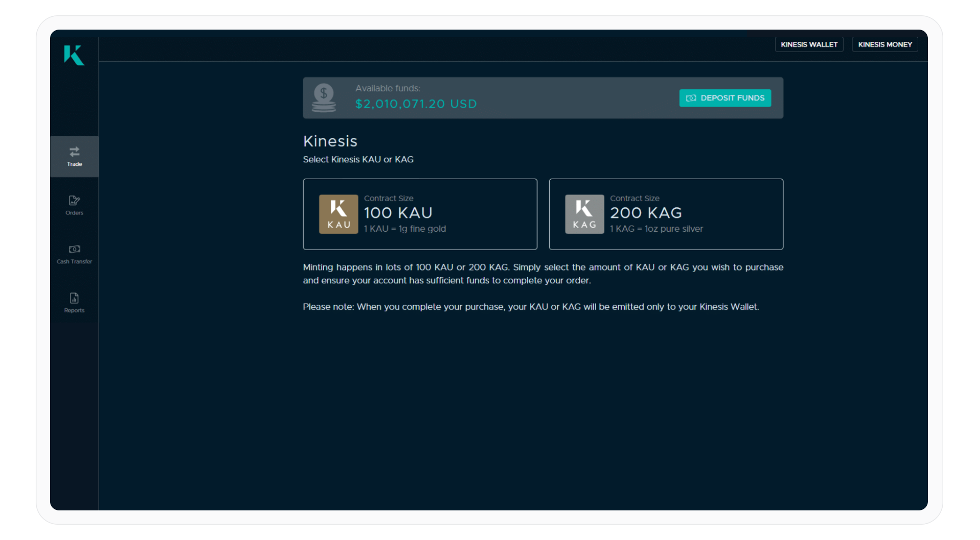Click the Kinesis heading

pos(330,141)
